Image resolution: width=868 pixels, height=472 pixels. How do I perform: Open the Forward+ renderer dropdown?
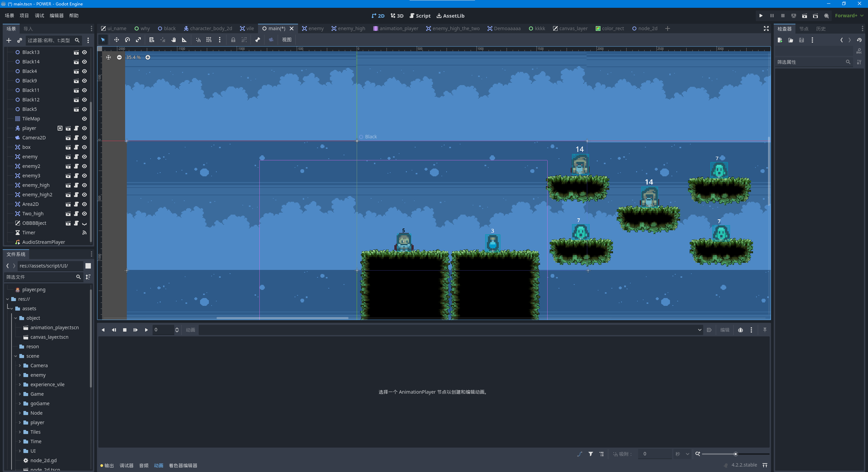(849, 16)
